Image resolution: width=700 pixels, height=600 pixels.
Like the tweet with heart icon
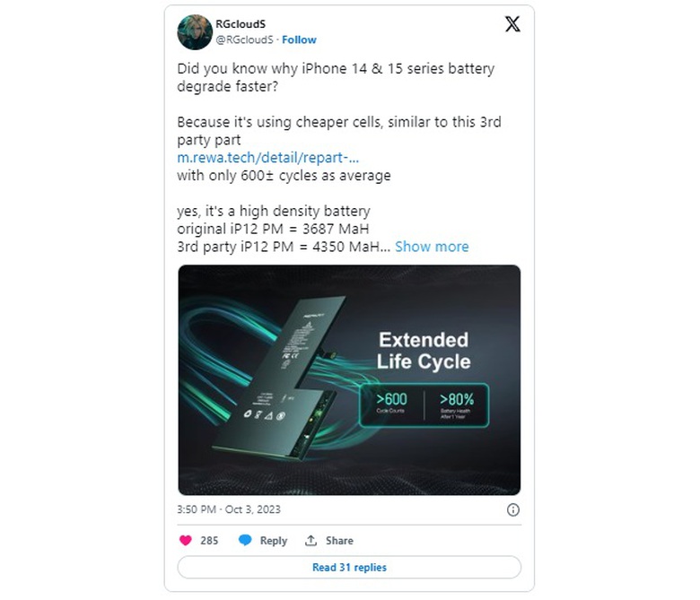tap(185, 540)
